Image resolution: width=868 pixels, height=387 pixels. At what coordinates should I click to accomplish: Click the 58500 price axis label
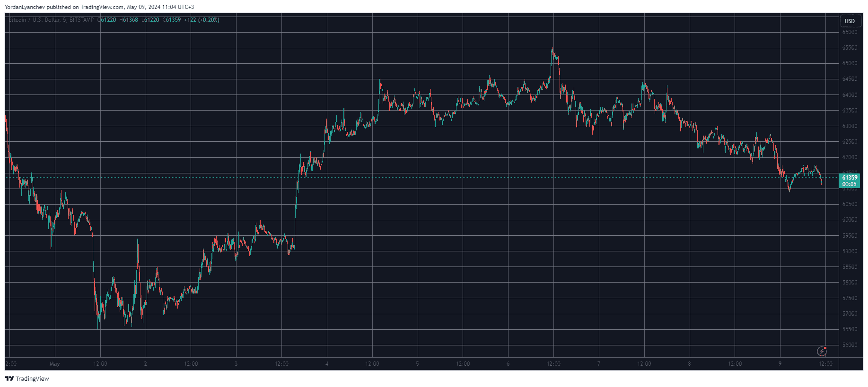tap(850, 267)
